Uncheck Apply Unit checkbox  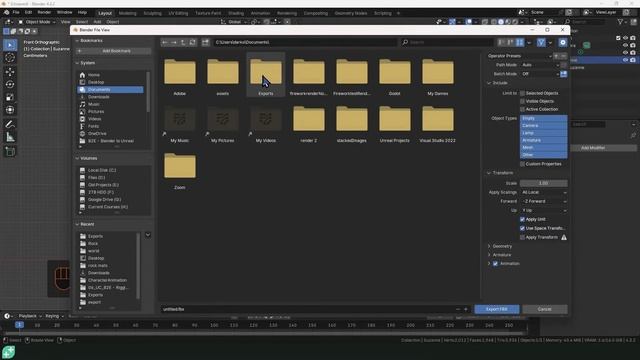522,219
